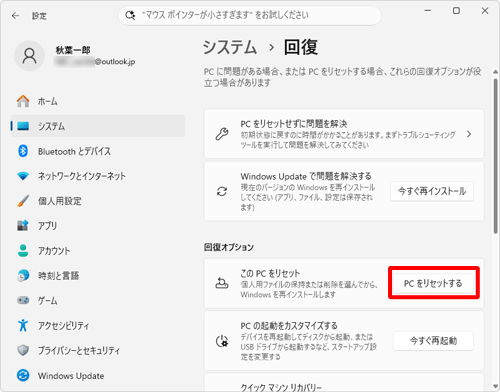
Task: Select システム in the sidebar
Action: (x=97, y=126)
